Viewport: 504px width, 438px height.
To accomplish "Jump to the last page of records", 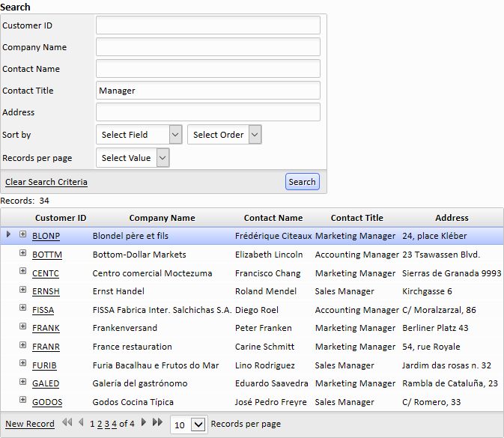I will pyautogui.click(x=157, y=422).
